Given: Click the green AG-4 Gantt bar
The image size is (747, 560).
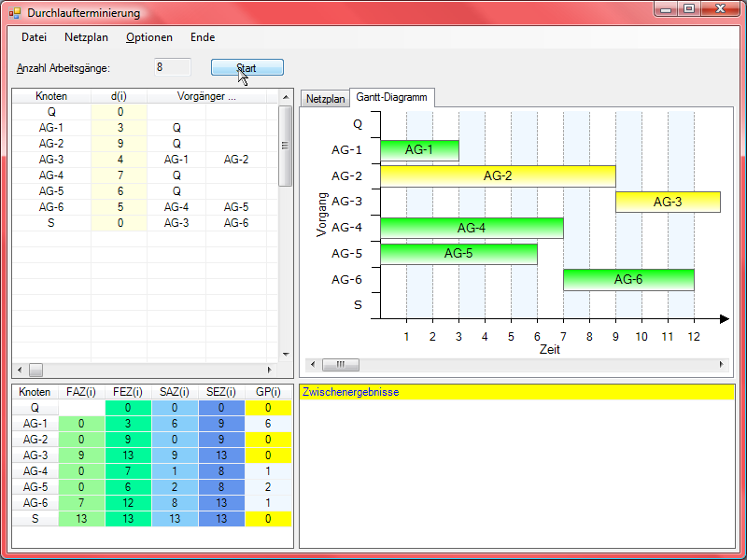Looking at the screenshot, I should 472,228.
